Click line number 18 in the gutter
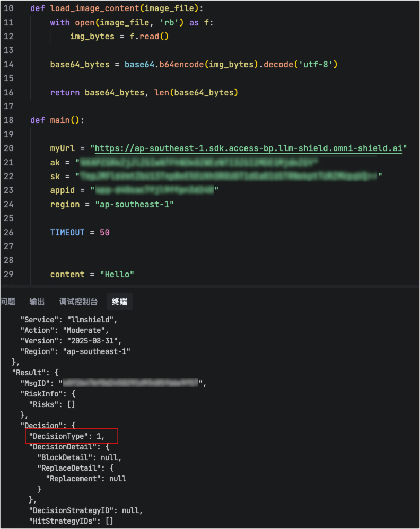The image size is (420, 529). click(8, 120)
